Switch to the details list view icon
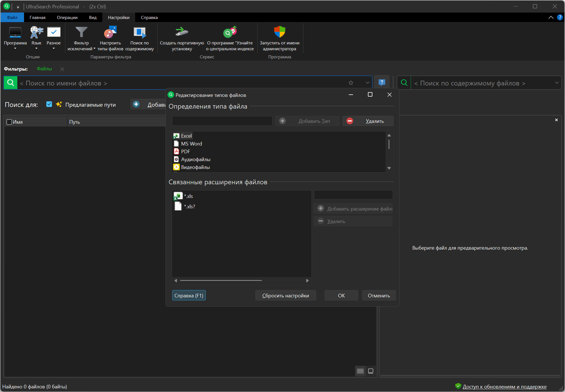 click(x=360, y=371)
